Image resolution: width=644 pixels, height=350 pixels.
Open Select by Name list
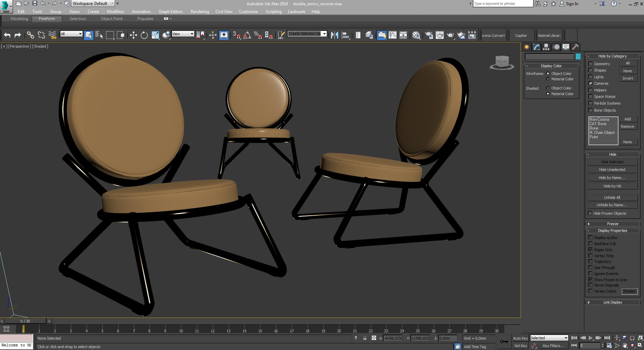pos(99,35)
